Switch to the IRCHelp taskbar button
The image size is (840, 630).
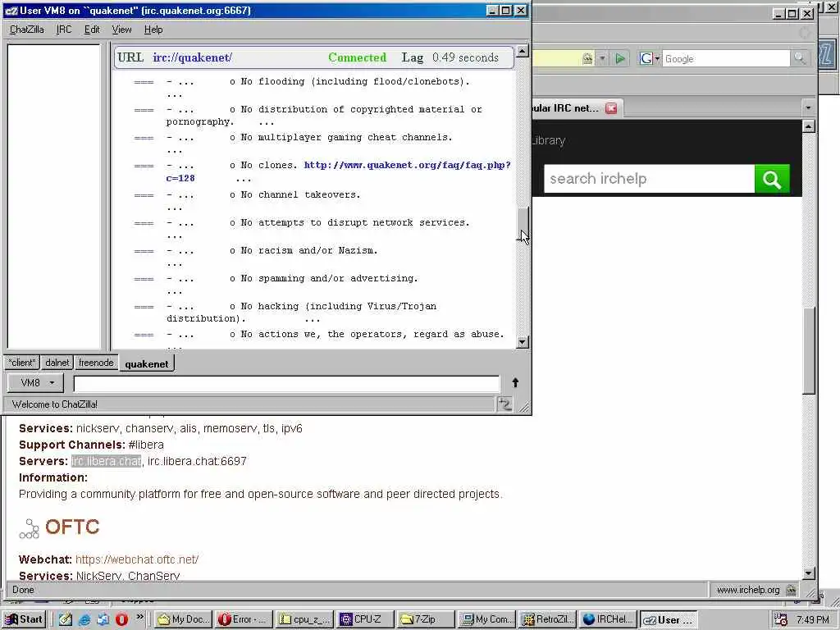point(609,619)
